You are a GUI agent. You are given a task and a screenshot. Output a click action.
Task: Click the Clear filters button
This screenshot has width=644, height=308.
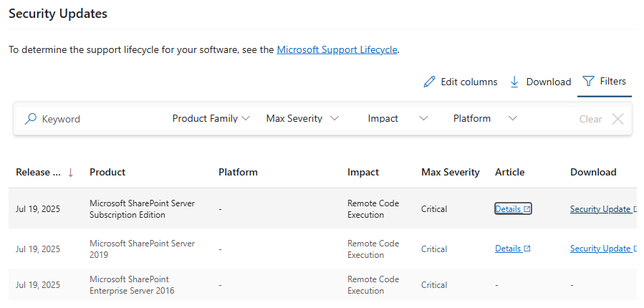point(590,119)
